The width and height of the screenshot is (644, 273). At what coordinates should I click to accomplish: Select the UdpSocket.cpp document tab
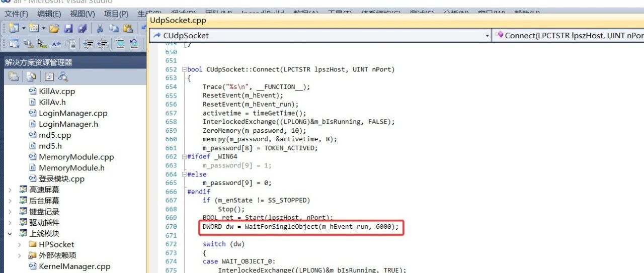[178, 20]
